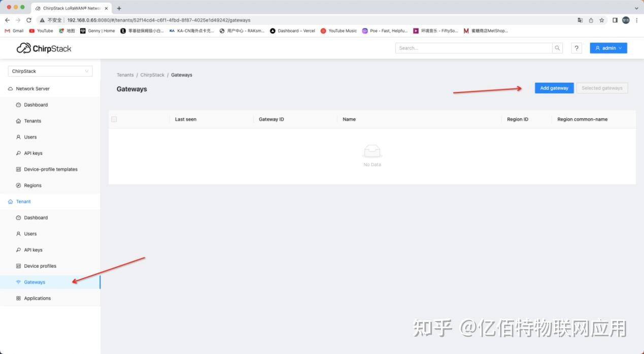Click the search magnifier icon
This screenshot has height=354, width=644.
[x=557, y=48]
